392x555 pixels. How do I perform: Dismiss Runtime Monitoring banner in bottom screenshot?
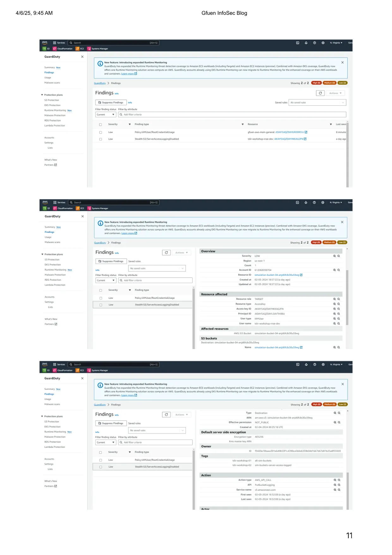[343, 384]
